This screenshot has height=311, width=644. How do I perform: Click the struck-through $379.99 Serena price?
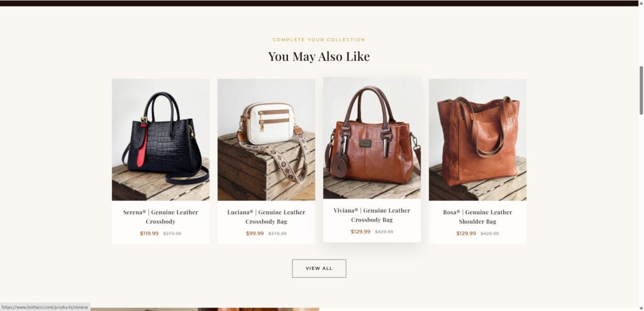(x=172, y=234)
